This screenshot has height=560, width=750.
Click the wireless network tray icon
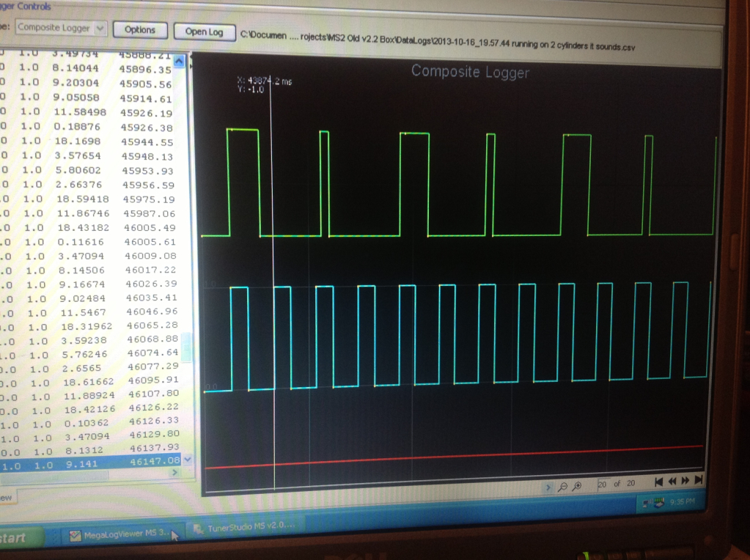coord(646,504)
